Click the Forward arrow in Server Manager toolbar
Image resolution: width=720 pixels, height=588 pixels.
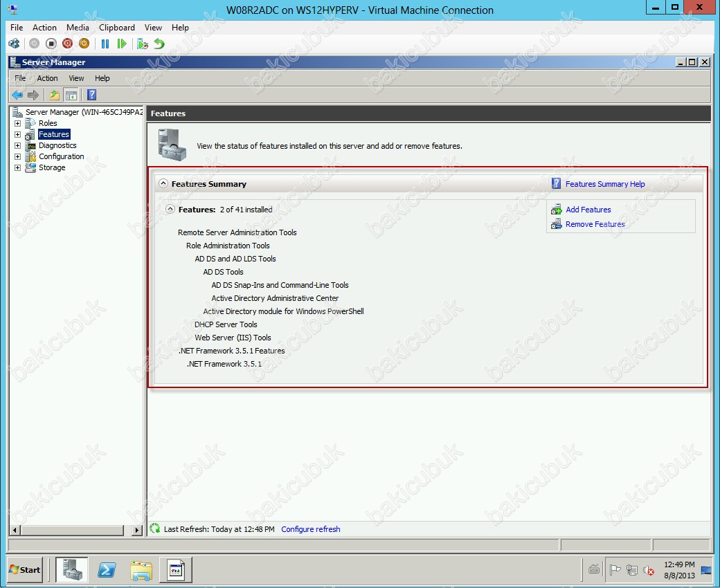(x=33, y=95)
